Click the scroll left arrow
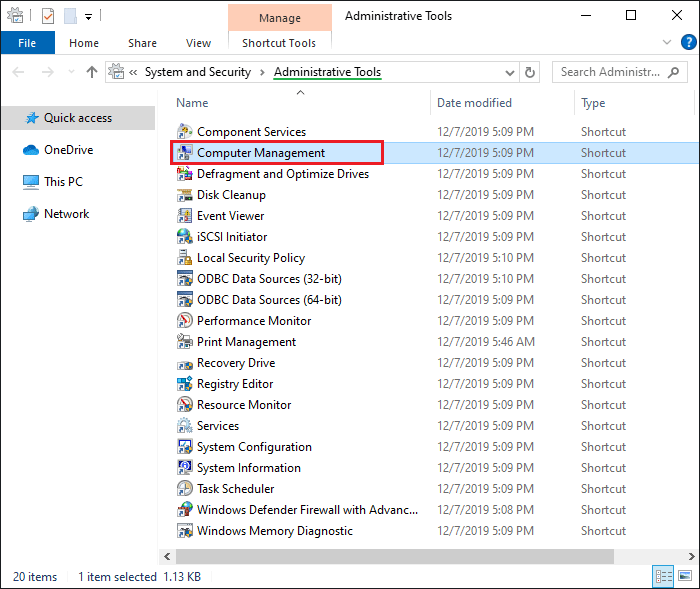The height and width of the screenshot is (589, 700). [167, 556]
